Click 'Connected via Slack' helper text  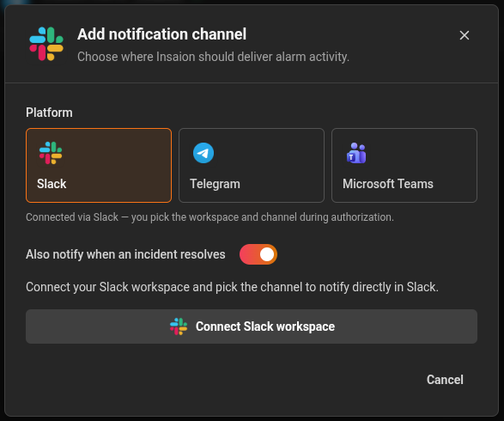209,217
